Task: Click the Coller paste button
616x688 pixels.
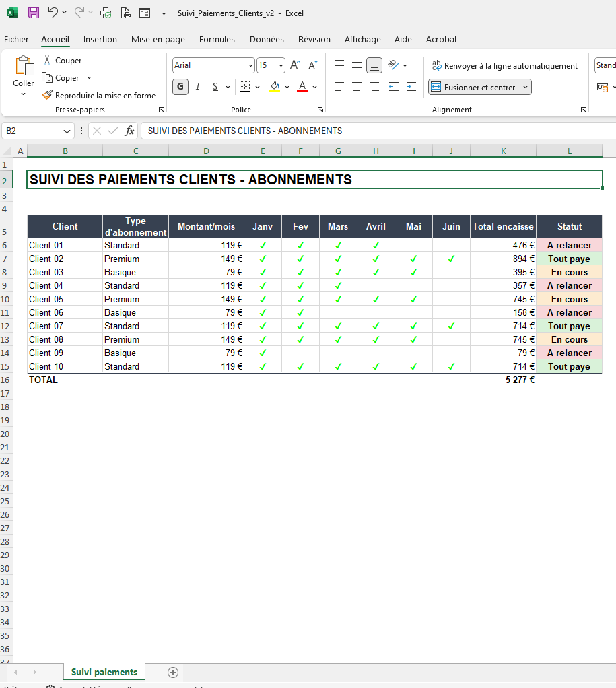Action: pyautogui.click(x=24, y=75)
